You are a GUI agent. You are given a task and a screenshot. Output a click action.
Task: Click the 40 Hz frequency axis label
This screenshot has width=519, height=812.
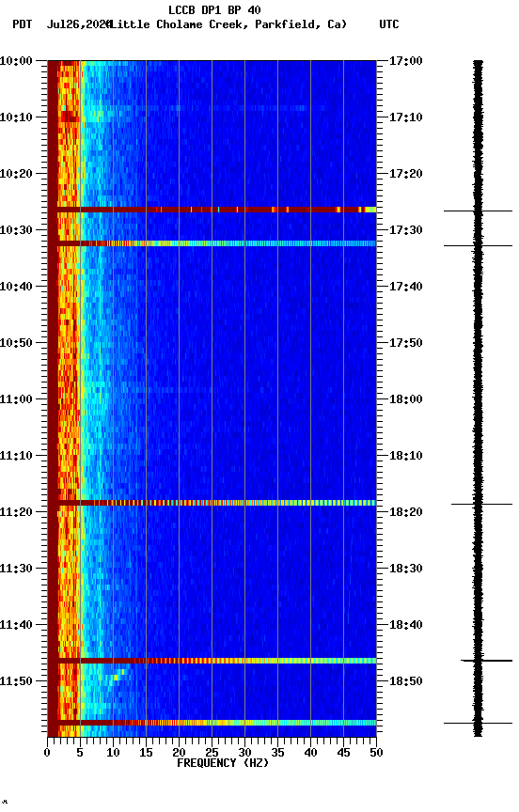pyautogui.click(x=311, y=753)
